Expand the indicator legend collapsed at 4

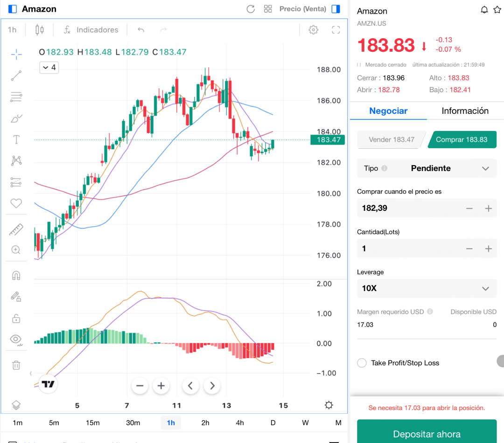(x=49, y=68)
